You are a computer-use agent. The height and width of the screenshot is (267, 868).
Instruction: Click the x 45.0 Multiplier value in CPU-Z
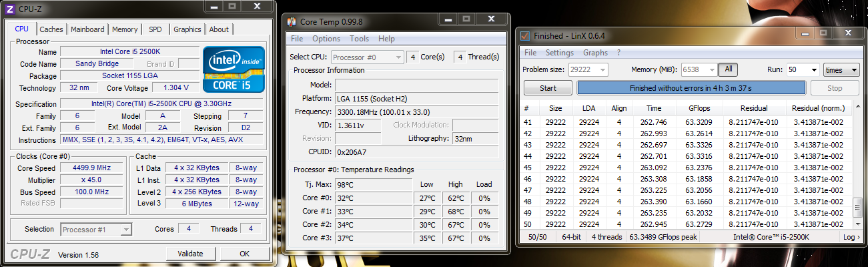click(90, 180)
